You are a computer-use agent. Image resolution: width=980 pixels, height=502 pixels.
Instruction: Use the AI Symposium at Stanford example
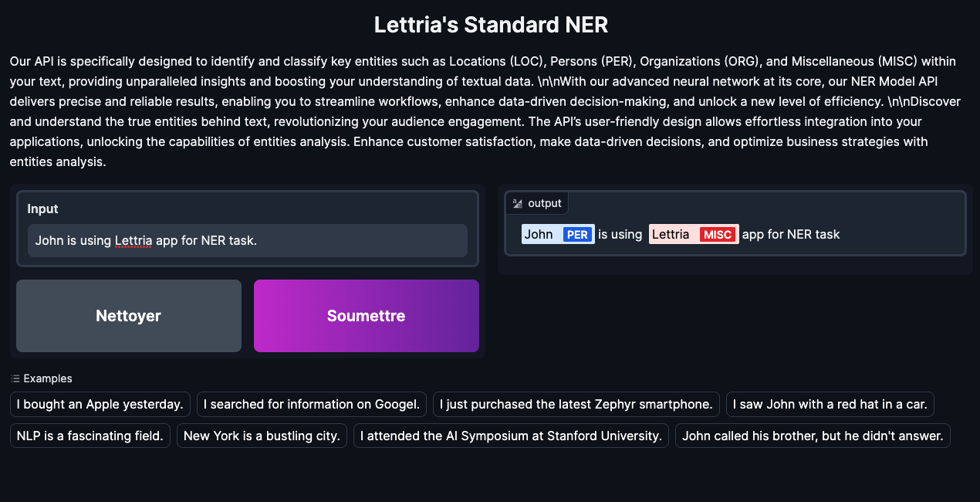pos(511,436)
